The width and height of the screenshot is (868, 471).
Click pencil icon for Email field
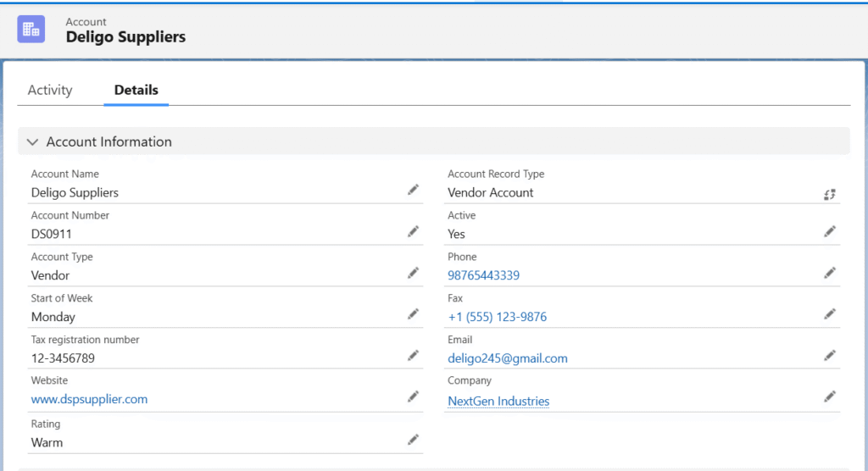830,357
